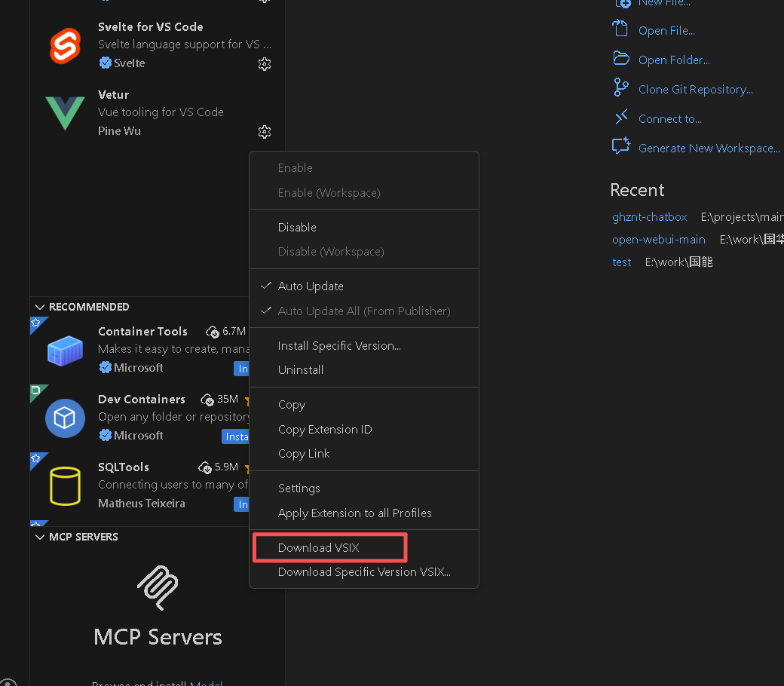
Task: Install the Dev Containers extension
Action: (235, 436)
